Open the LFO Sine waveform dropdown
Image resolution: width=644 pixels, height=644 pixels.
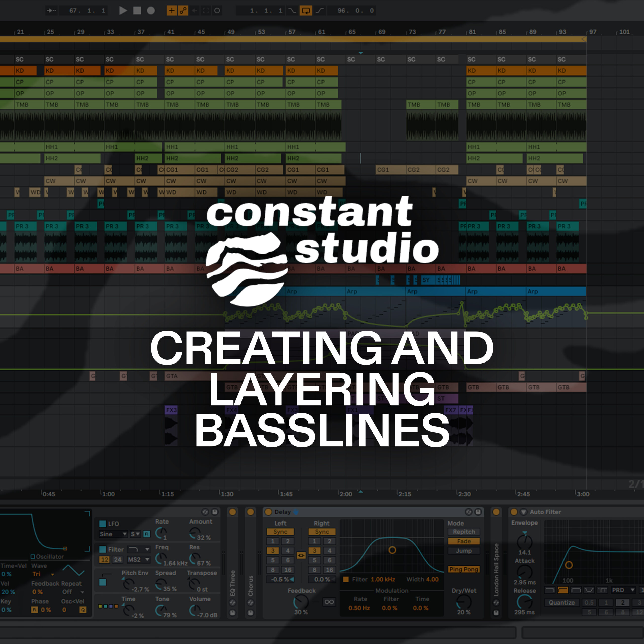pos(113,534)
